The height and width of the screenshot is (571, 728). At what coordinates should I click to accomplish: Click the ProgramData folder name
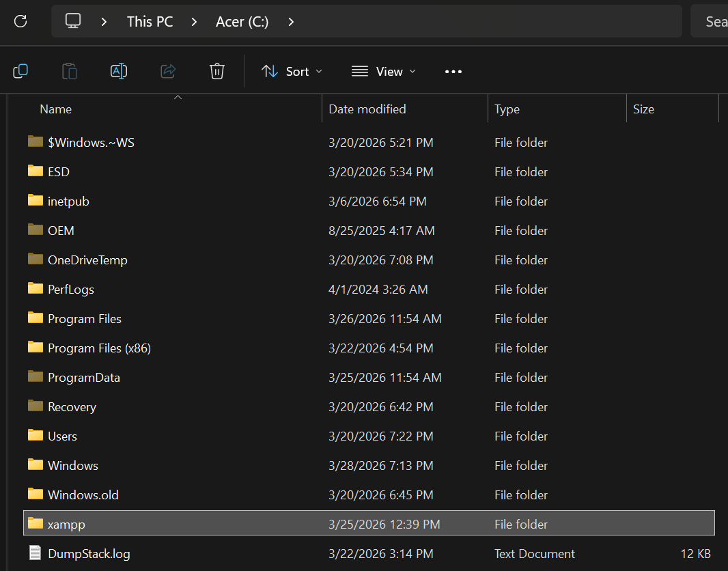pyautogui.click(x=83, y=378)
